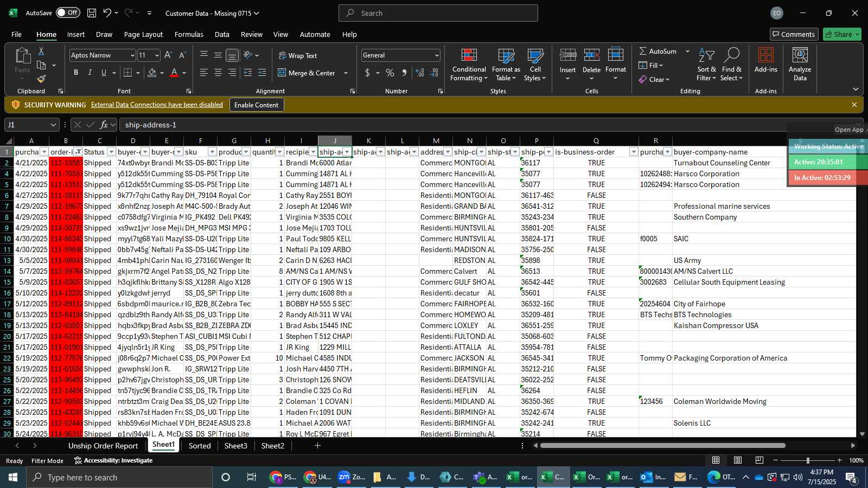
Task: Switch to the Sorted sheet tab
Action: click(200, 446)
